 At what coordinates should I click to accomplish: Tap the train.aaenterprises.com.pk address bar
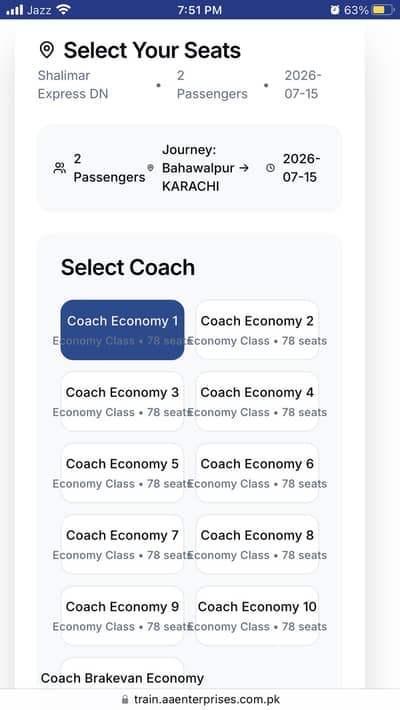(200, 700)
